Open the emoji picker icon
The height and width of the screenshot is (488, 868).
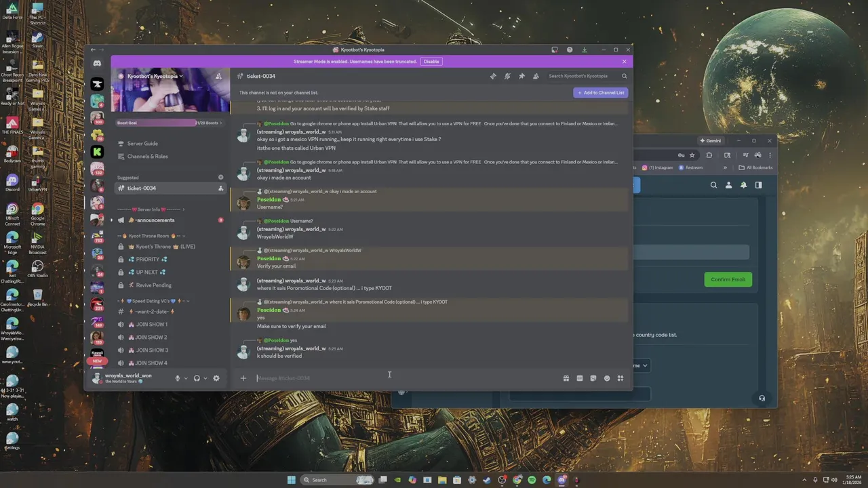pyautogui.click(x=607, y=378)
